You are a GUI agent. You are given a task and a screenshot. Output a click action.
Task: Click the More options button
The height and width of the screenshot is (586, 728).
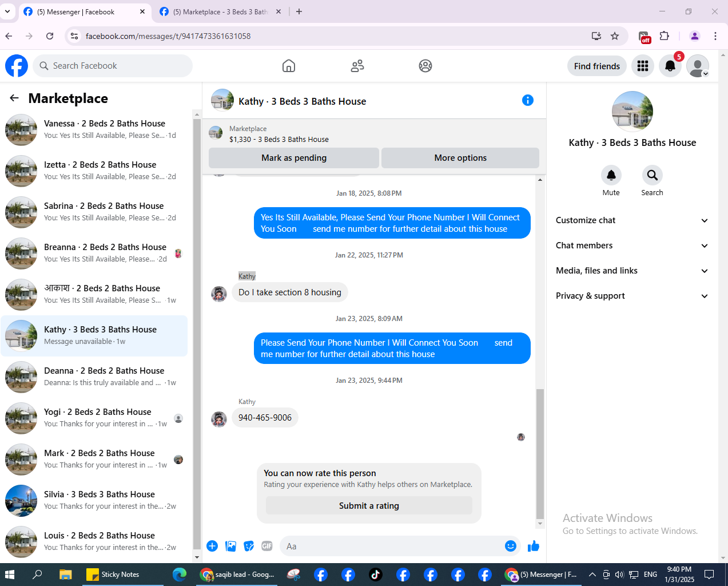pyautogui.click(x=460, y=158)
